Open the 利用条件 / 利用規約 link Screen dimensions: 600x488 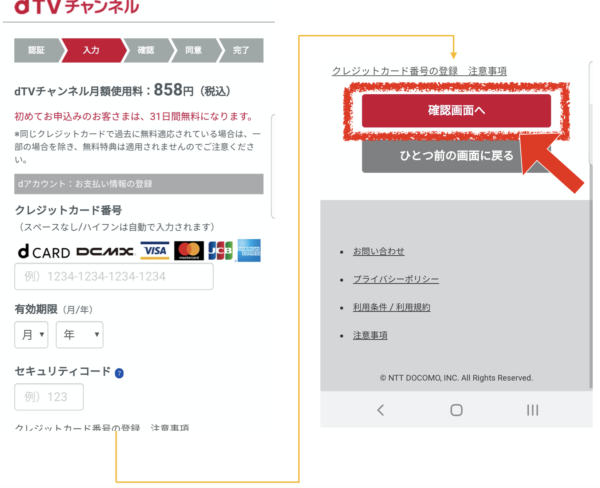coord(391,307)
